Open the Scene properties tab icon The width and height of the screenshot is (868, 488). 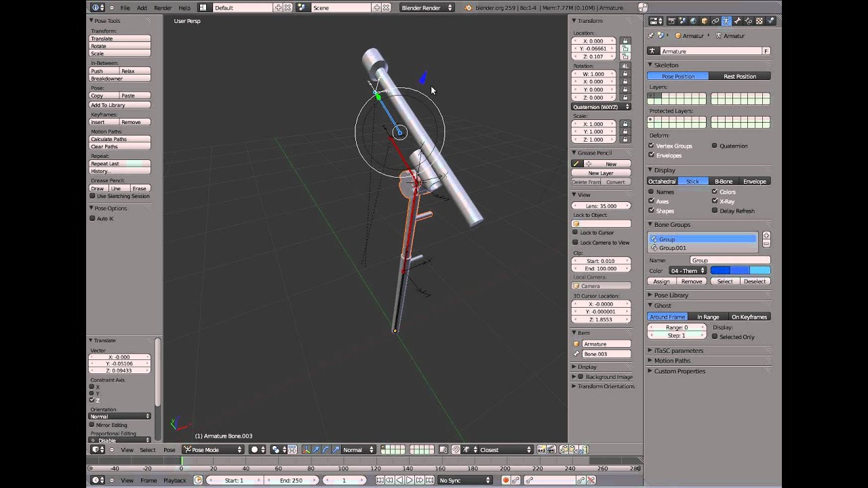click(682, 21)
